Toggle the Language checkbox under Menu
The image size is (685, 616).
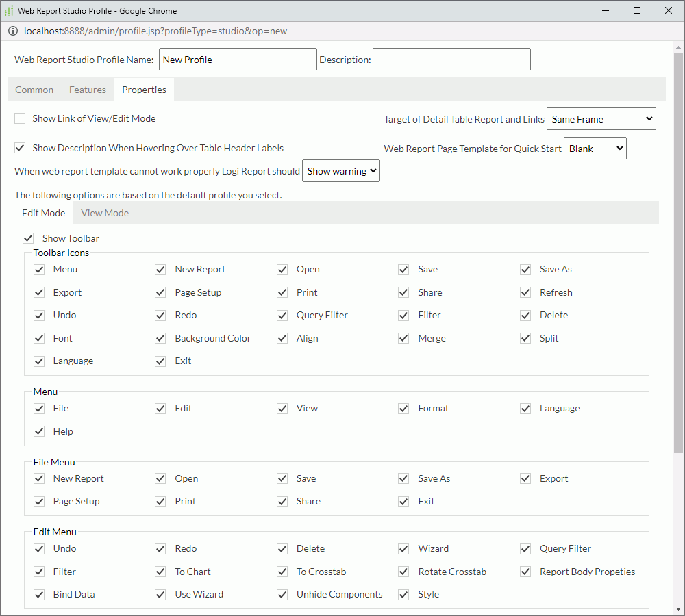tap(525, 408)
